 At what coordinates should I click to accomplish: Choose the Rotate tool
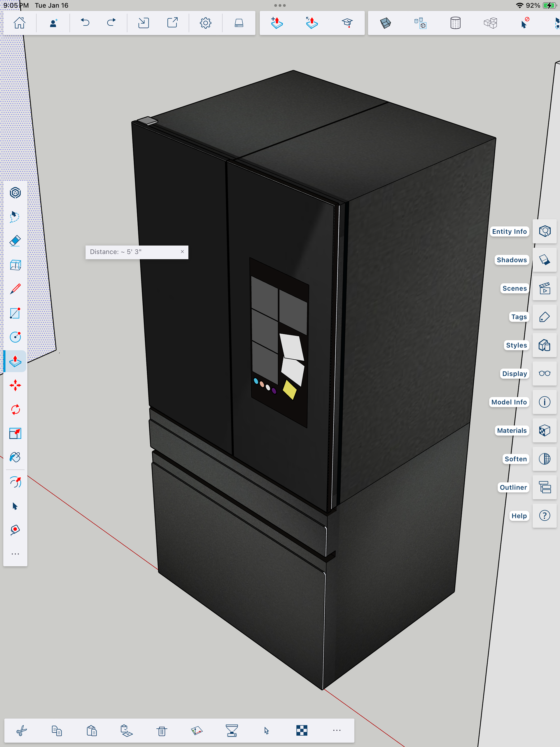coord(15,410)
